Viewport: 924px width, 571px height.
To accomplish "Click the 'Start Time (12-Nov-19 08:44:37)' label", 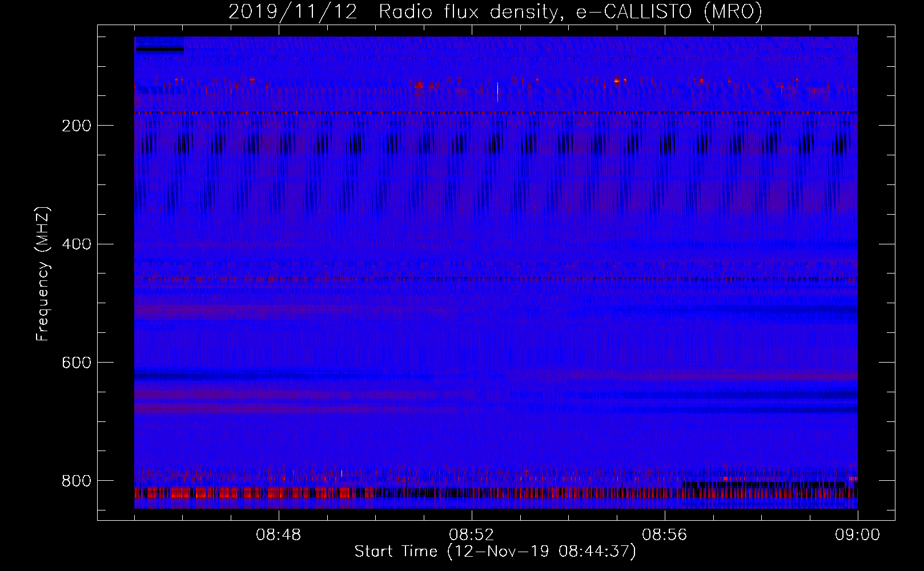I will [495, 552].
